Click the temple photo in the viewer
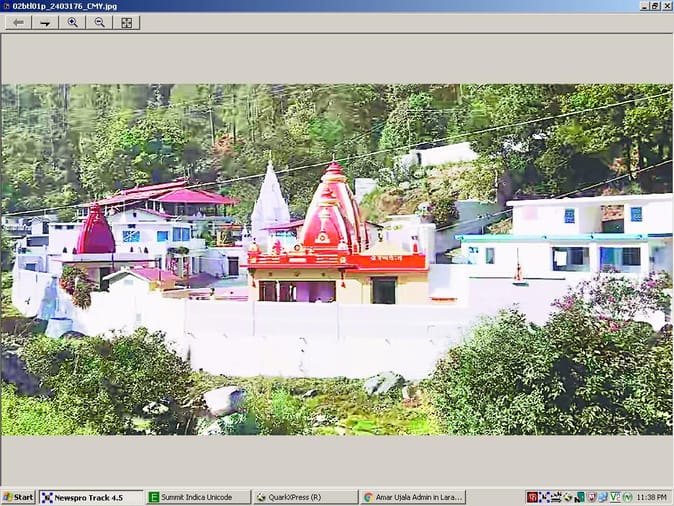Viewport: 674px width, 506px height. coord(336,259)
